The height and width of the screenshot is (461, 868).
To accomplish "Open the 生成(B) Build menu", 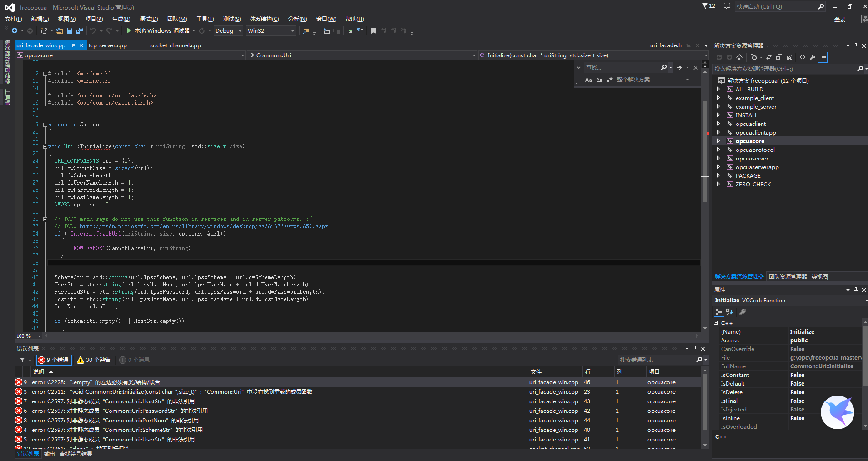I will 121,19.
